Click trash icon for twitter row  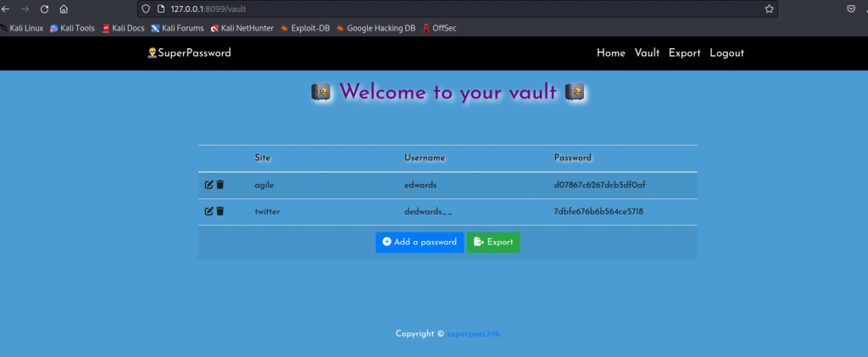tap(220, 211)
